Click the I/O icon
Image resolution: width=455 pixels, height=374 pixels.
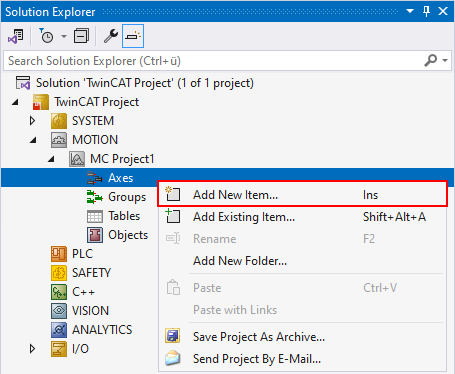tap(59, 349)
